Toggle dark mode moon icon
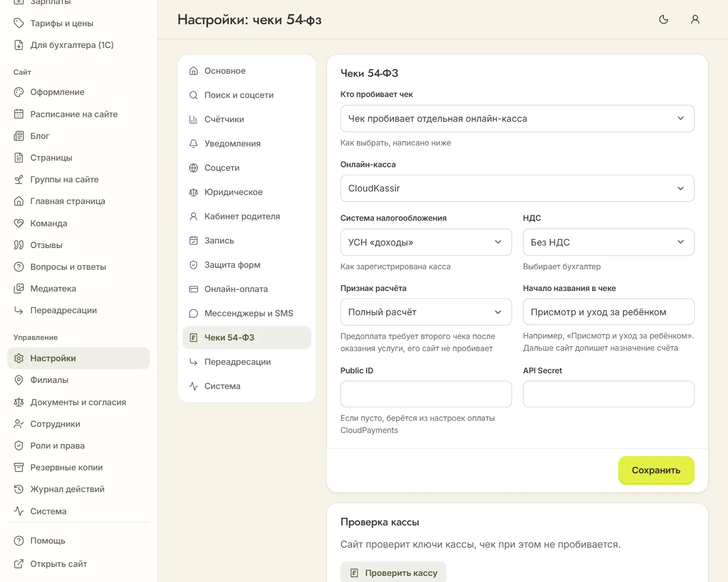 664,20
